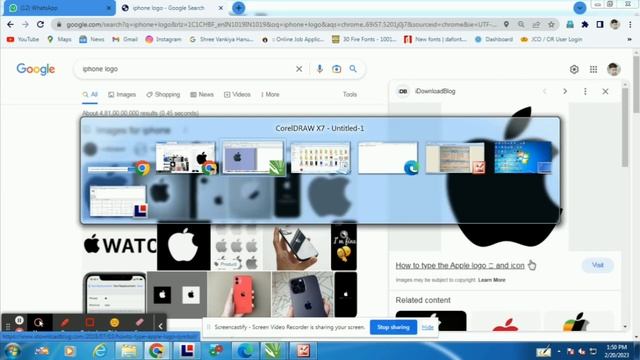Open the Chrome three-dot menu
Viewport: 640px width, 360px height.
click(x=631, y=24)
